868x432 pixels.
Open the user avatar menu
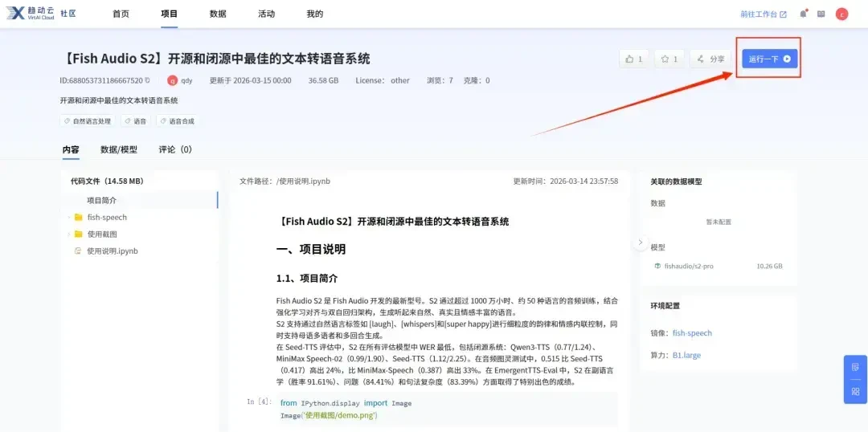point(841,14)
